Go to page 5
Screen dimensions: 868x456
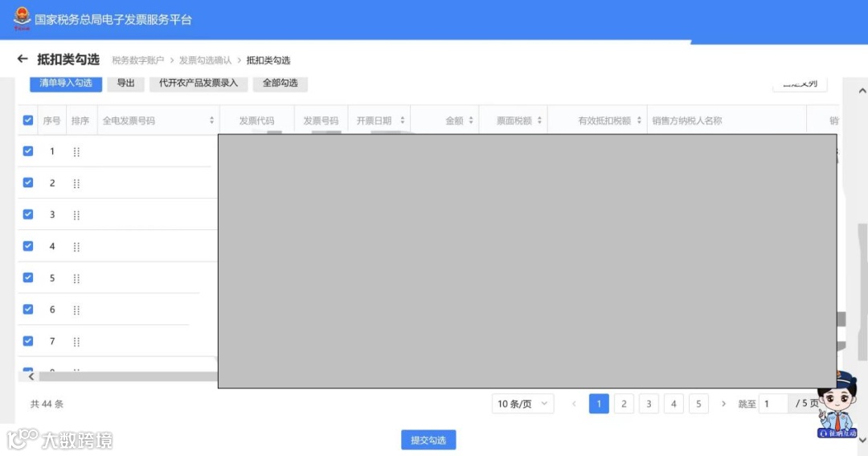698,404
